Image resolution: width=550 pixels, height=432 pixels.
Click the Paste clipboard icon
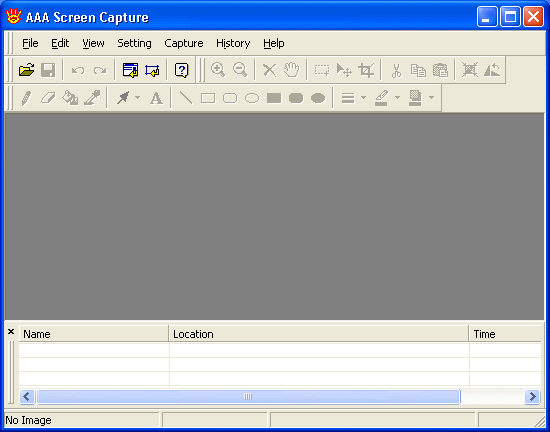(x=440, y=70)
